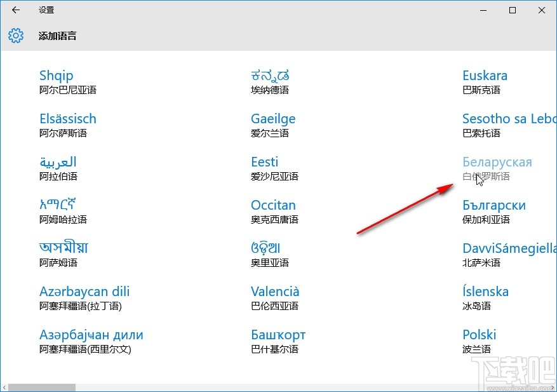Choose Български (Bulgarian) language
The width and height of the screenshot is (557, 392).
pyautogui.click(x=495, y=205)
